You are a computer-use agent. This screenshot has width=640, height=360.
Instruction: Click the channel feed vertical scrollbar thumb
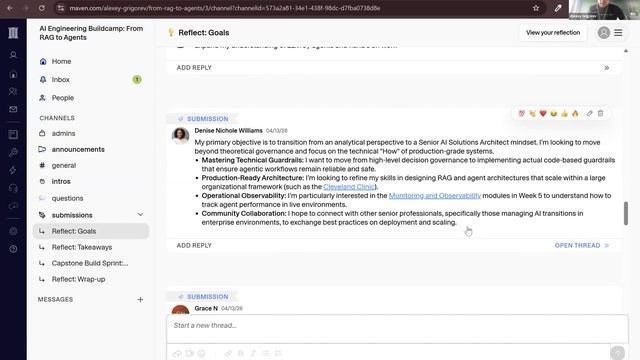point(626,213)
